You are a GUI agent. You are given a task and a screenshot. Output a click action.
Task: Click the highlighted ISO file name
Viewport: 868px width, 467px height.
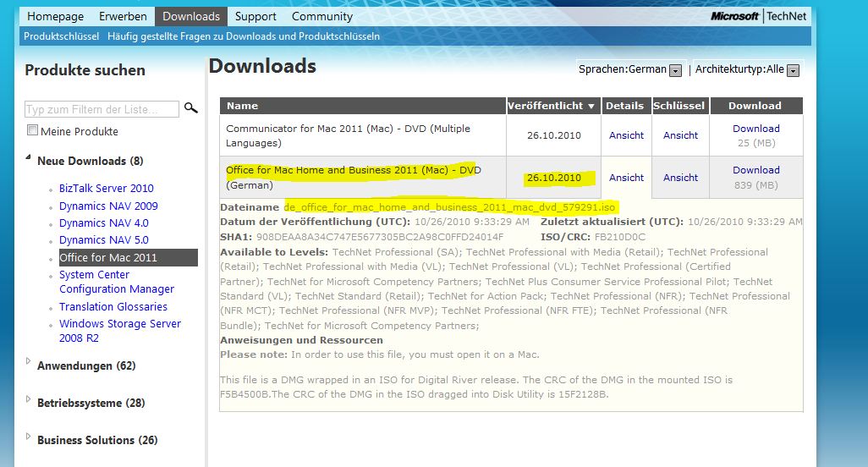[x=449, y=207]
